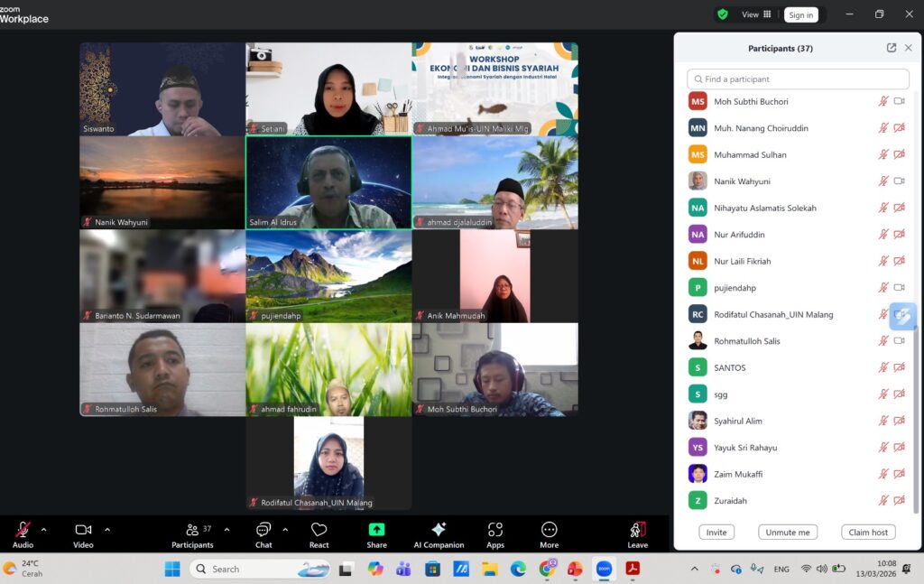Click the More options icon
Image resolution: width=924 pixels, height=584 pixels.
pyautogui.click(x=549, y=530)
